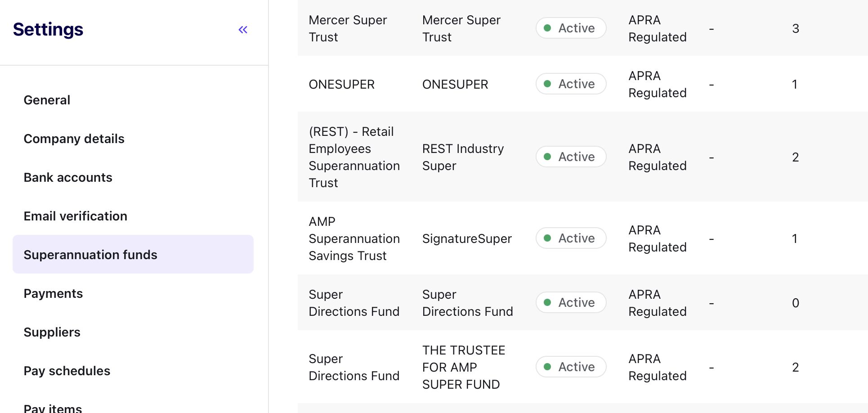
Task: Select Superannuation funds menu item
Action: click(133, 254)
